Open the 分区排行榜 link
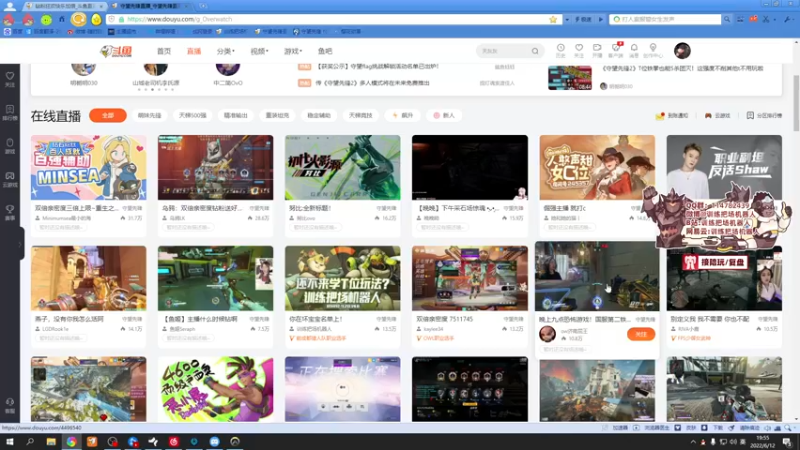The image size is (800, 450). point(764,116)
